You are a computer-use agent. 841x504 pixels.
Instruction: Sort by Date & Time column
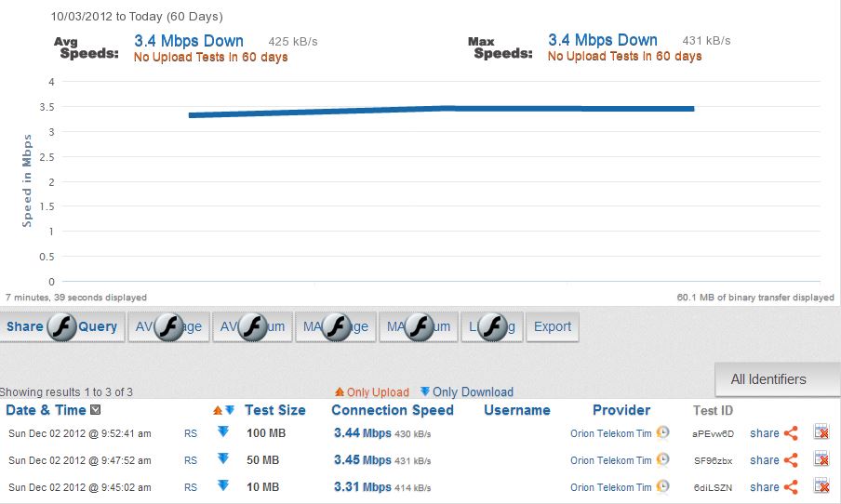click(46, 410)
